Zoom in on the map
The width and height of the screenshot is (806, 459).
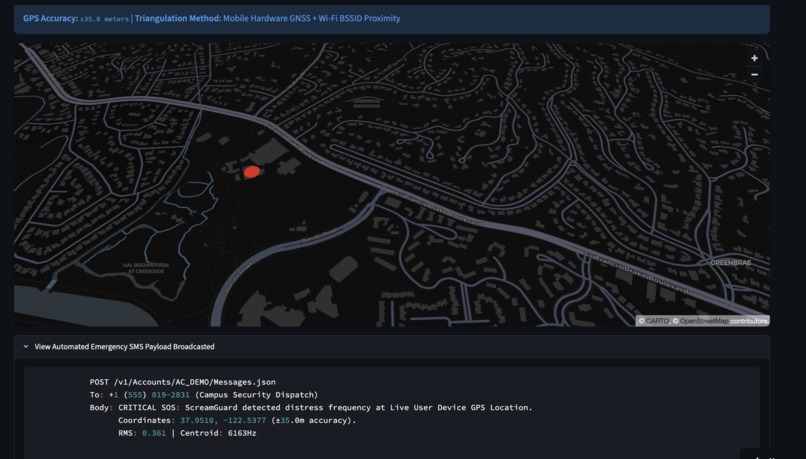(754, 58)
